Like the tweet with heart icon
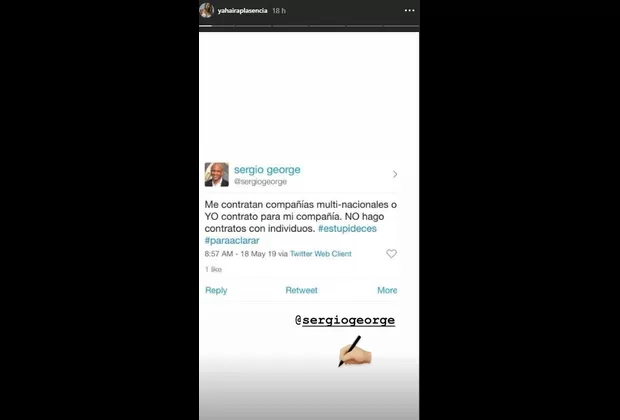Screen dimensions: 620x420 391,254
